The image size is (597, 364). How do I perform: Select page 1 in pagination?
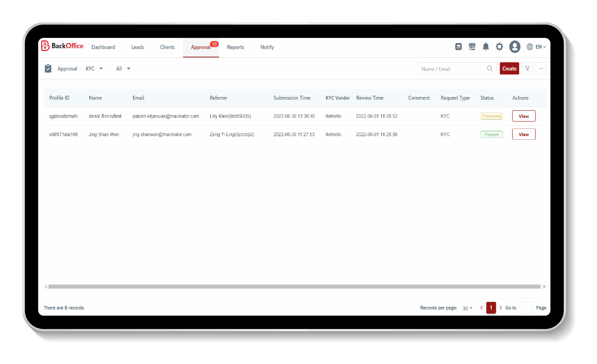pyautogui.click(x=491, y=308)
